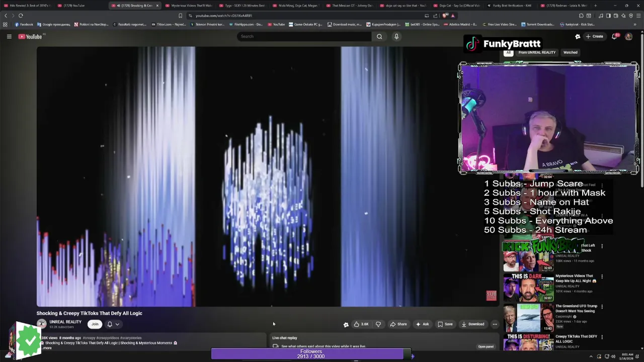Open a new browser tab

[595, 6]
